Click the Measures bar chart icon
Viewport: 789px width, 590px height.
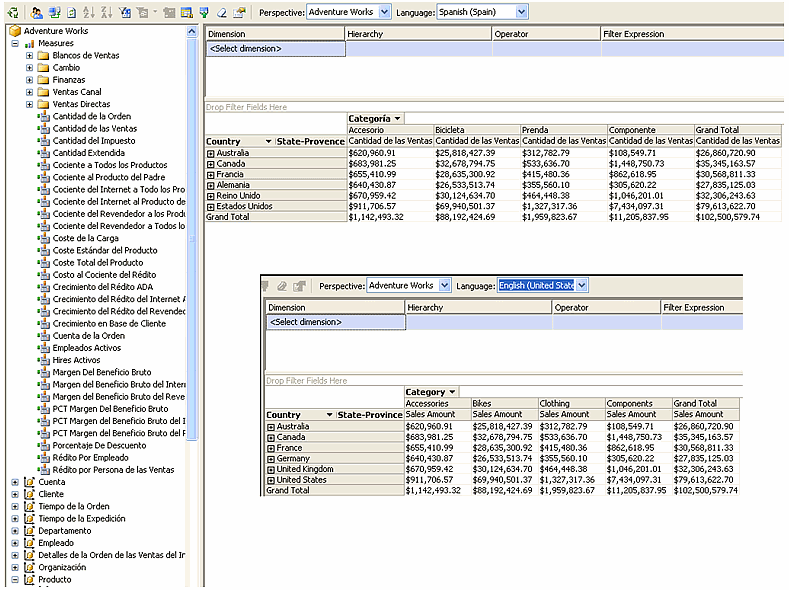(x=29, y=43)
